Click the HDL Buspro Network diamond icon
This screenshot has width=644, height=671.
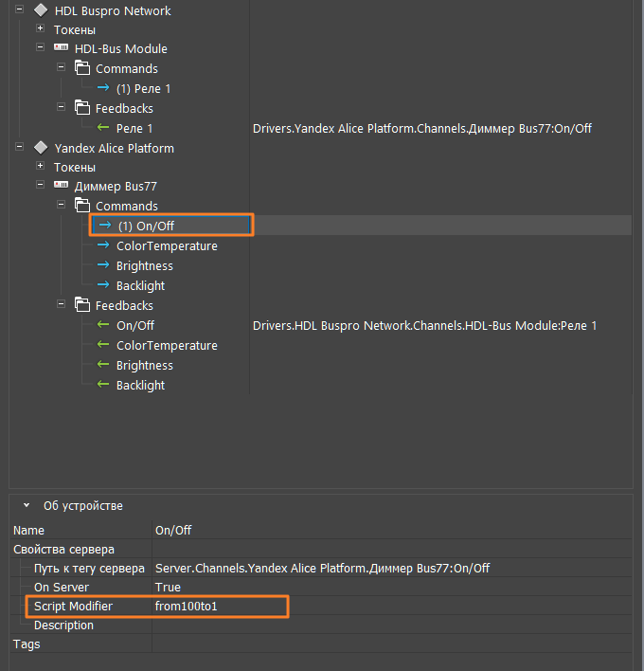point(40,10)
